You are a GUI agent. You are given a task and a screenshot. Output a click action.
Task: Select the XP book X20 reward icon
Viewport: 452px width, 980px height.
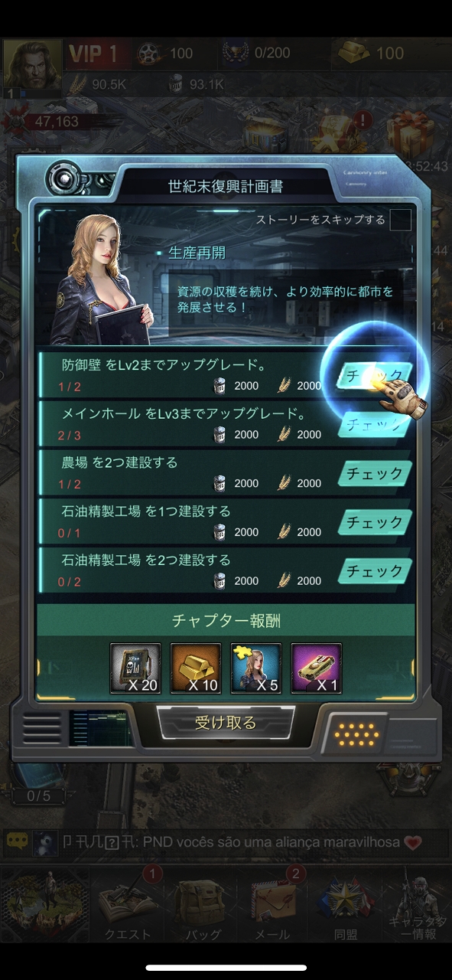[136, 668]
